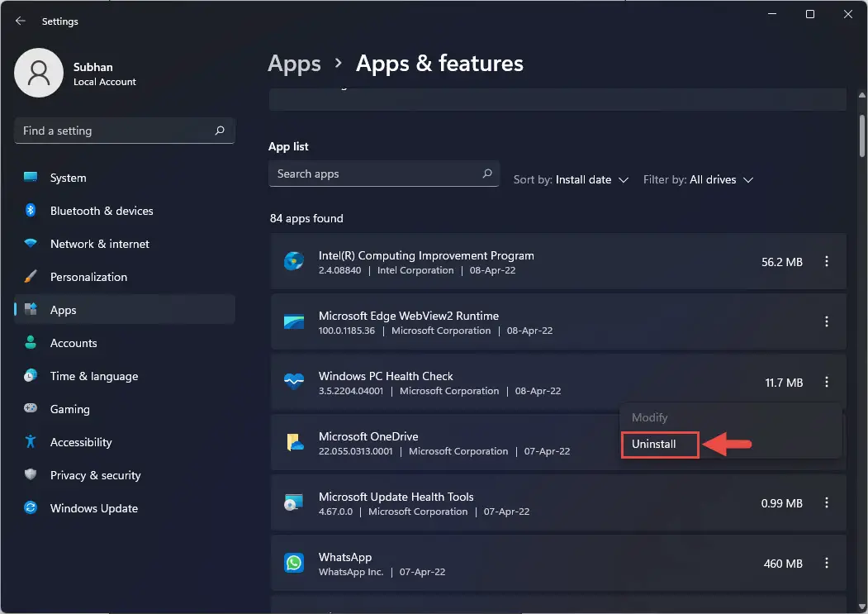
Task: Click the Gaming controller icon
Action: 31,408
